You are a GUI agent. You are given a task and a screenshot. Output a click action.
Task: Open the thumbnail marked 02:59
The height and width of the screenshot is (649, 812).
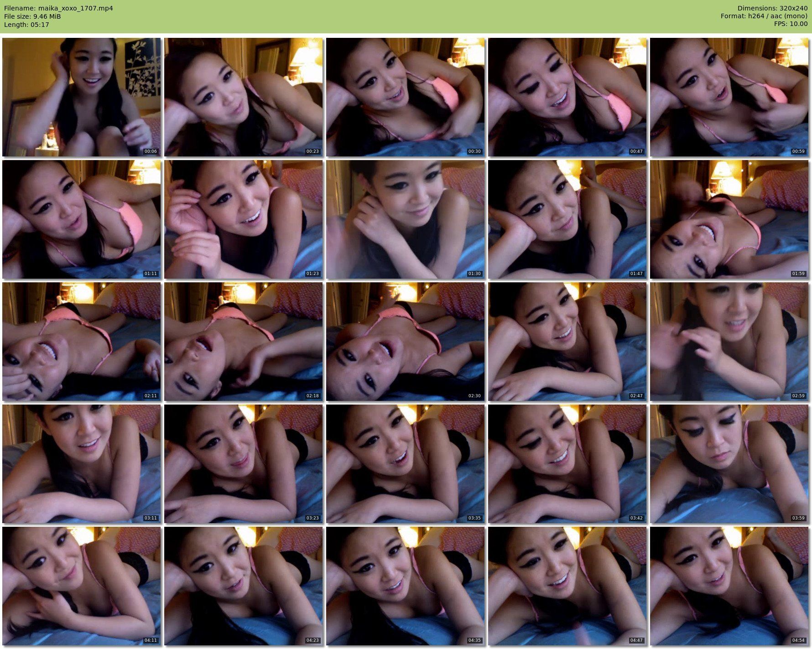(729, 342)
